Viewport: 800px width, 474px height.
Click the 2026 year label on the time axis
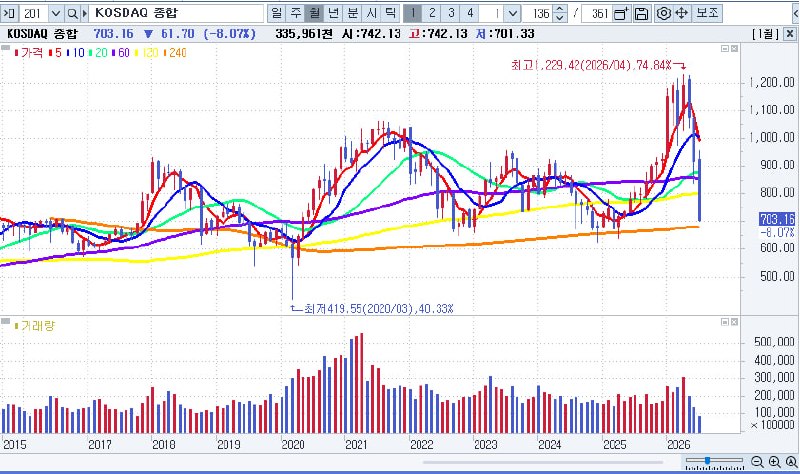click(679, 444)
